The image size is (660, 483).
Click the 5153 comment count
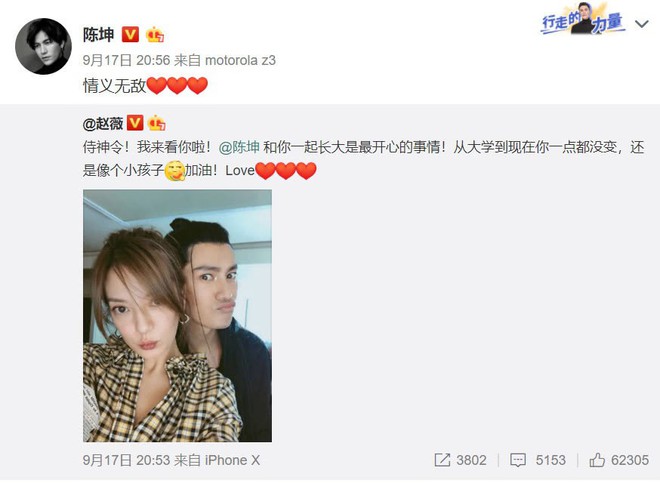coord(551,460)
